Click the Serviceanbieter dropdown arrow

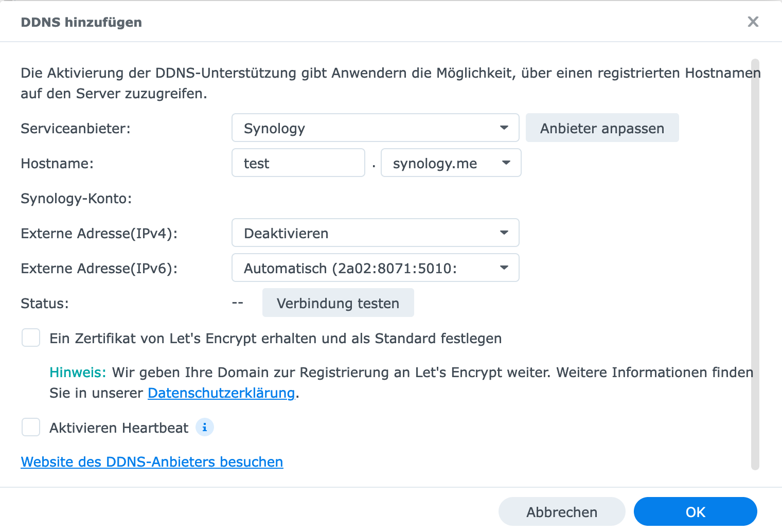504,128
